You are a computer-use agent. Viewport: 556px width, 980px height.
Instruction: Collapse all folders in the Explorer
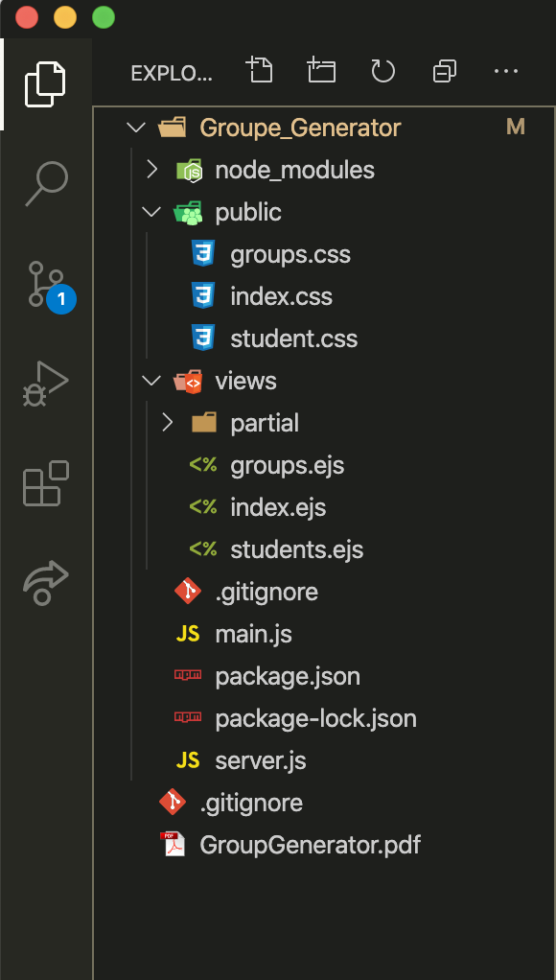pyautogui.click(x=444, y=71)
